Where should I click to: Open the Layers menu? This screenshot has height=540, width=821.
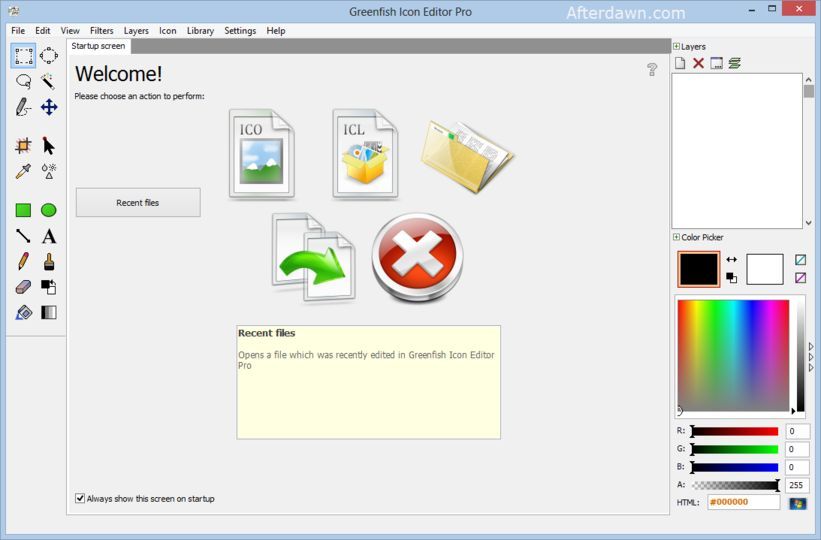pyautogui.click(x=136, y=30)
